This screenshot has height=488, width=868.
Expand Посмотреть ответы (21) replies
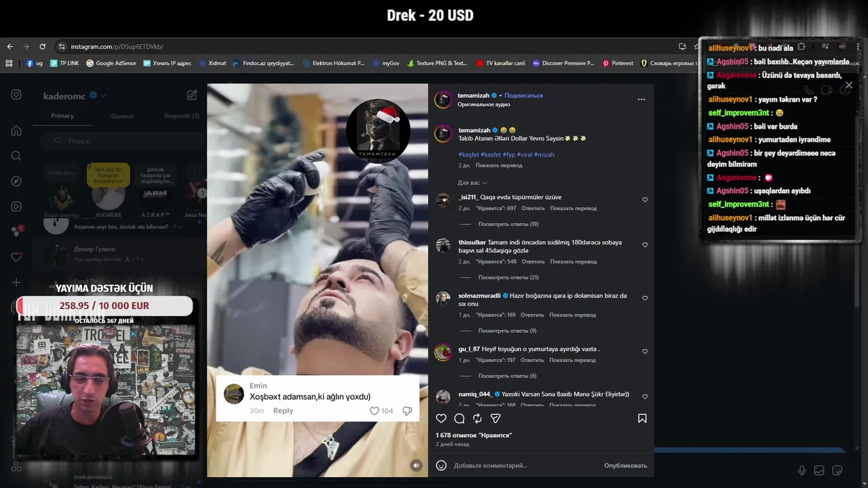509,278
